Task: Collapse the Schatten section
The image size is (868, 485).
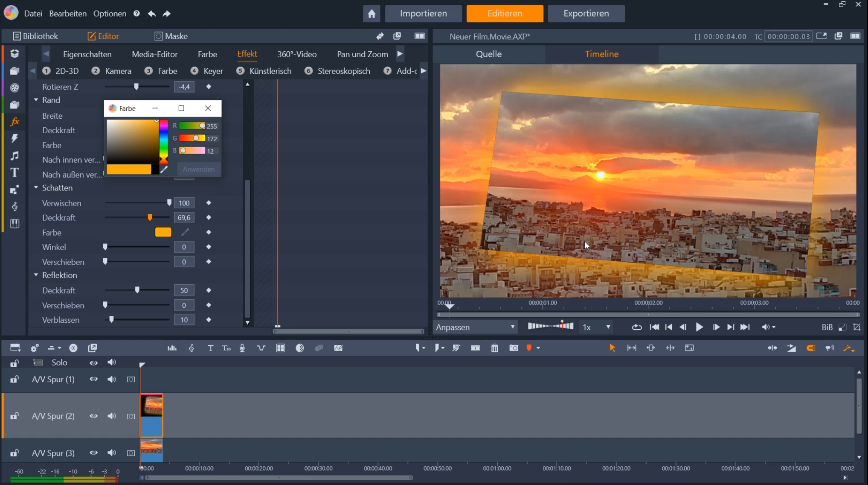Action: pos(37,188)
